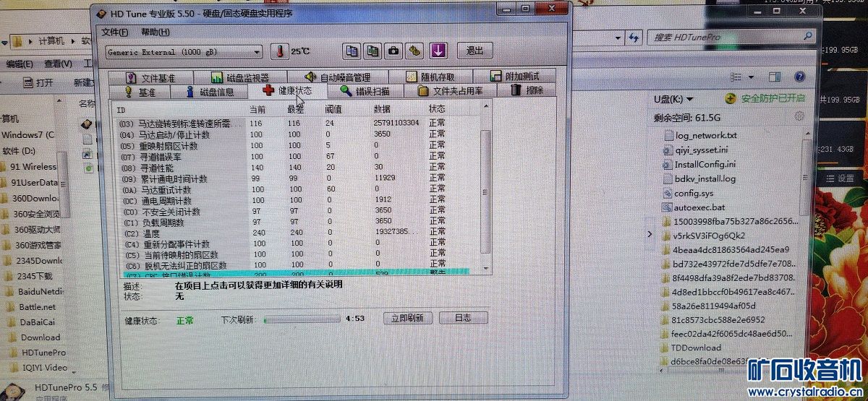868x401 pixels.
Task: Select the (C4) 重新分配事件计数 row
Action: (294, 244)
